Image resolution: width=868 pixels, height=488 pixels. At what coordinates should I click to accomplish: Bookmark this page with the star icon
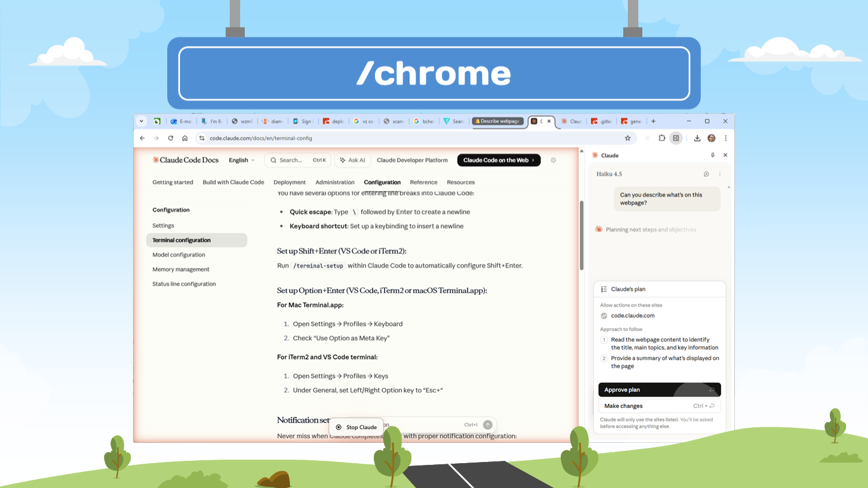627,138
